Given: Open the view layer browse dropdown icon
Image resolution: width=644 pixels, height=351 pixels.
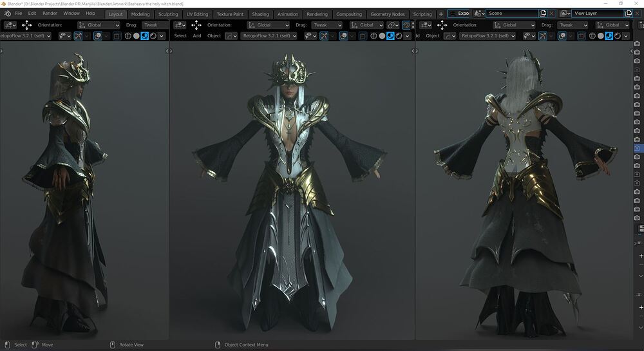Looking at the screenshot, I should click(565, 13).
